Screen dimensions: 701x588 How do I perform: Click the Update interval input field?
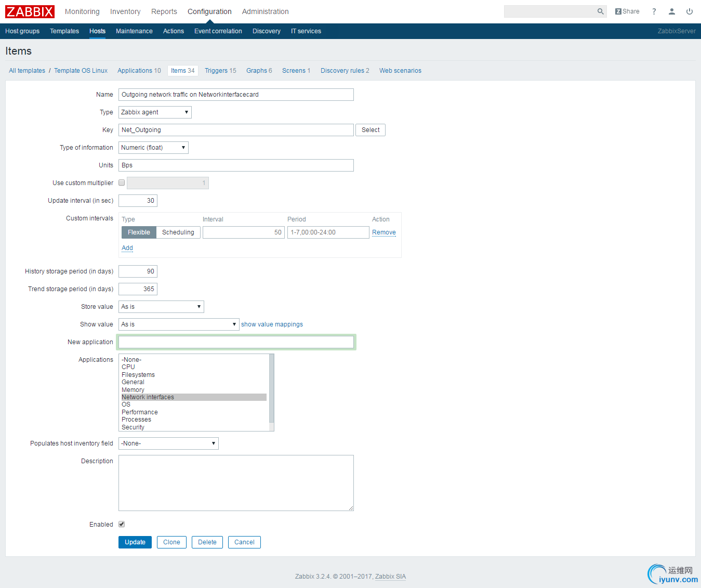tap(138, 201)
